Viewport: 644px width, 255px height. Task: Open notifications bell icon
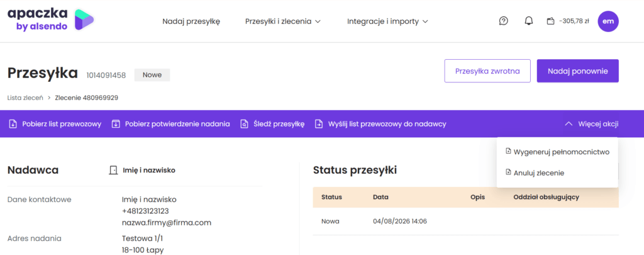(x=528, y=21)
